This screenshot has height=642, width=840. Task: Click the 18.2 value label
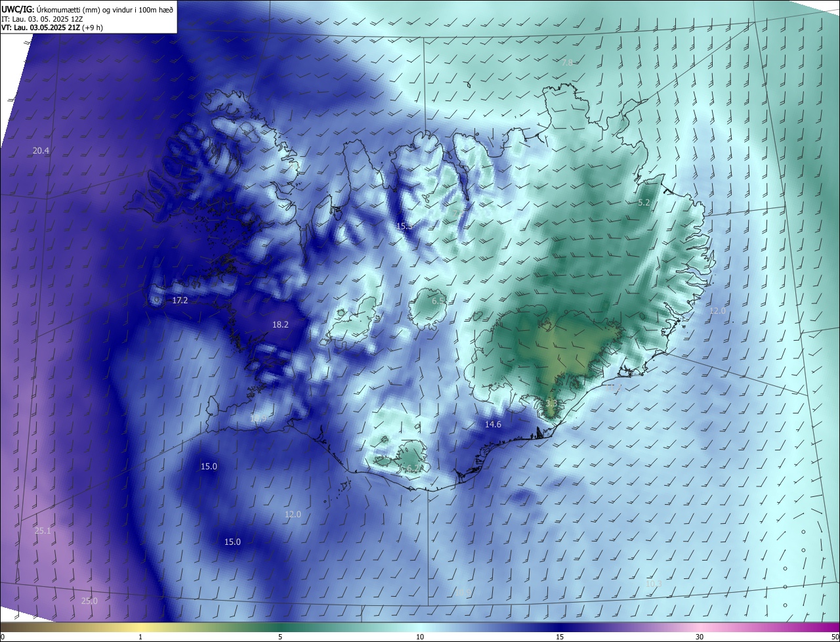coord(280,324)
